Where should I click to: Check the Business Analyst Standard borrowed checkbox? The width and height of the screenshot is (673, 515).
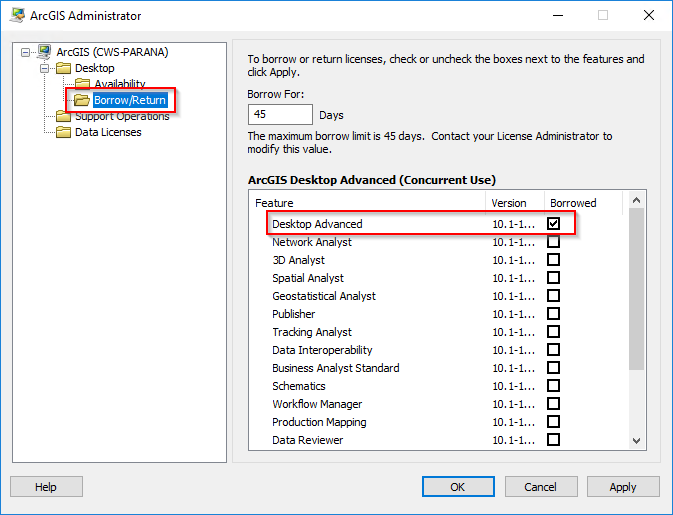pos(553,368)
